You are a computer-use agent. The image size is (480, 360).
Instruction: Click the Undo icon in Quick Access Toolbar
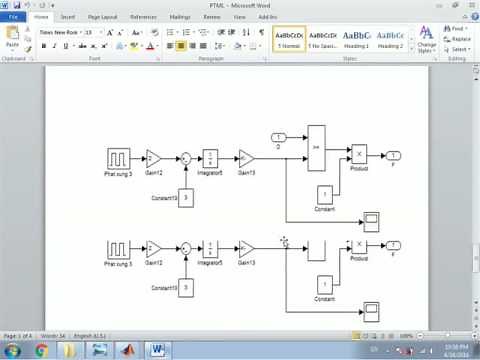point(28,5)
